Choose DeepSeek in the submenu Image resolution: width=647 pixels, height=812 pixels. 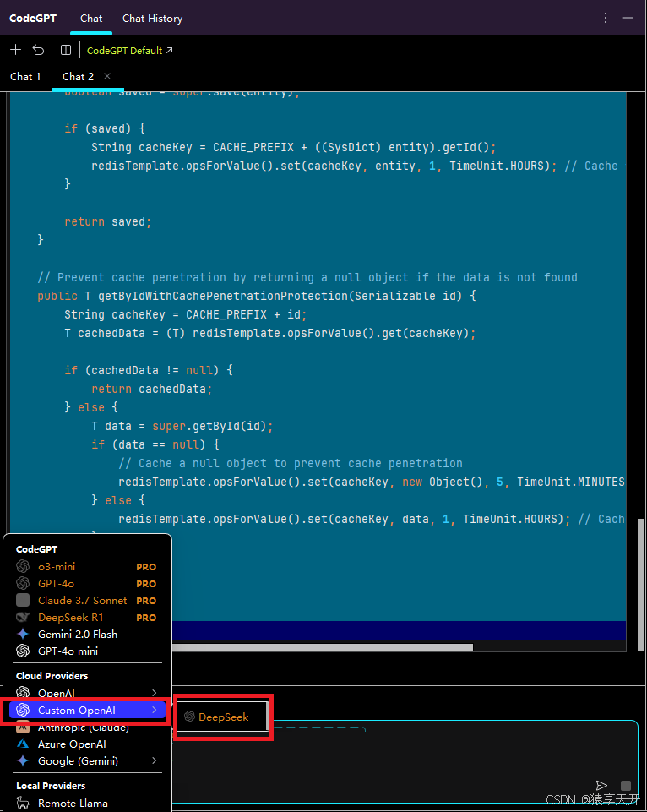223,717
